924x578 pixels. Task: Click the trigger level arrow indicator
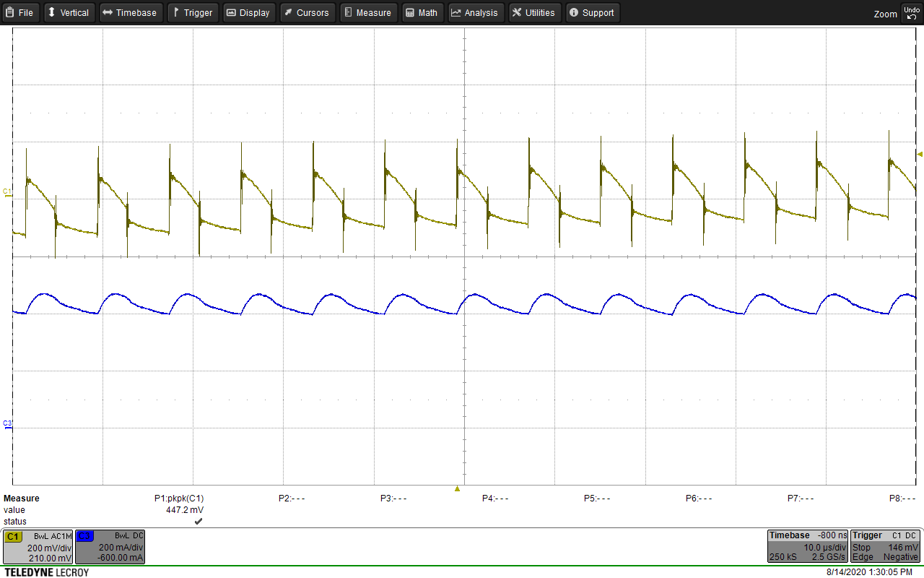coord(920,154)
